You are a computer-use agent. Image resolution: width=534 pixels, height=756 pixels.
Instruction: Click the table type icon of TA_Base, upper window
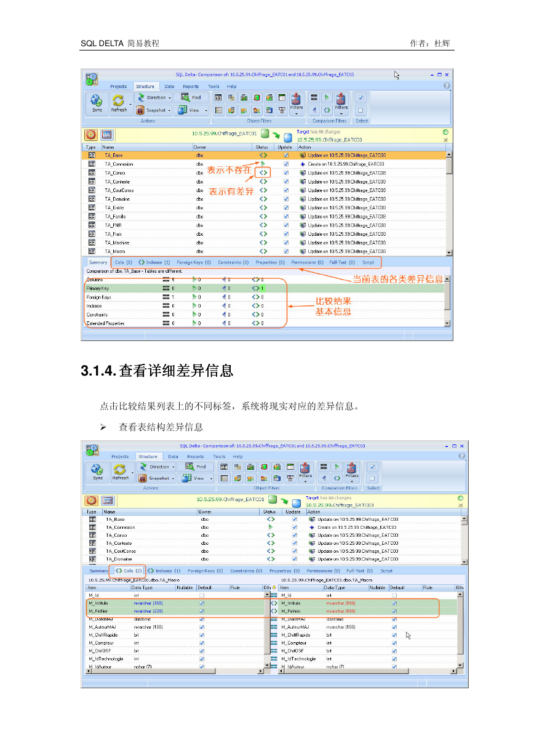coord(91,156)
